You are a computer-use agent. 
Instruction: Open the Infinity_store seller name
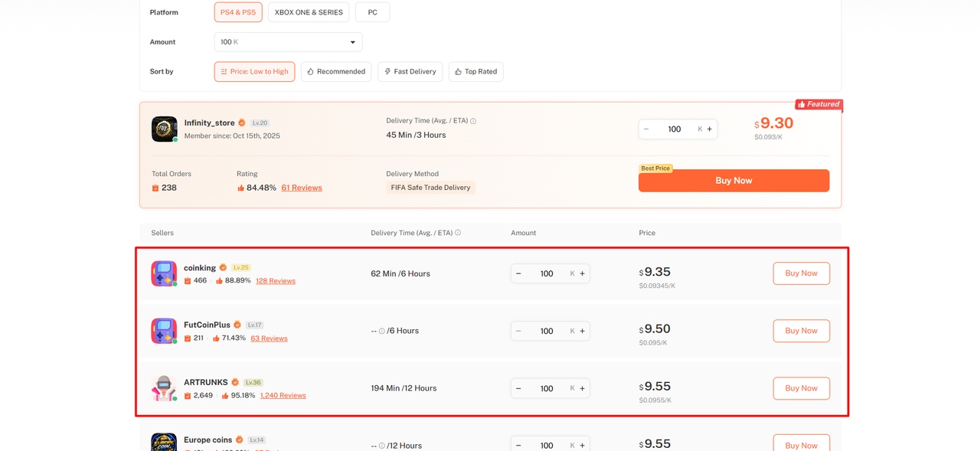(x=209, y=123)
